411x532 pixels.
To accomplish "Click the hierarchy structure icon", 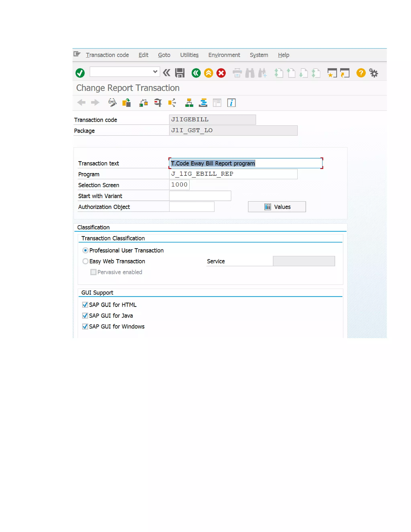I will pos(189,103).
